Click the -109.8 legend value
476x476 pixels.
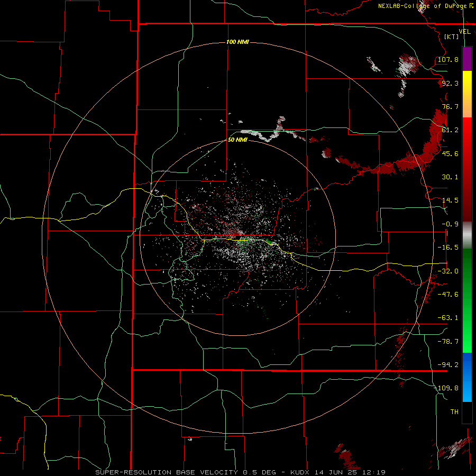pos(446,388)
